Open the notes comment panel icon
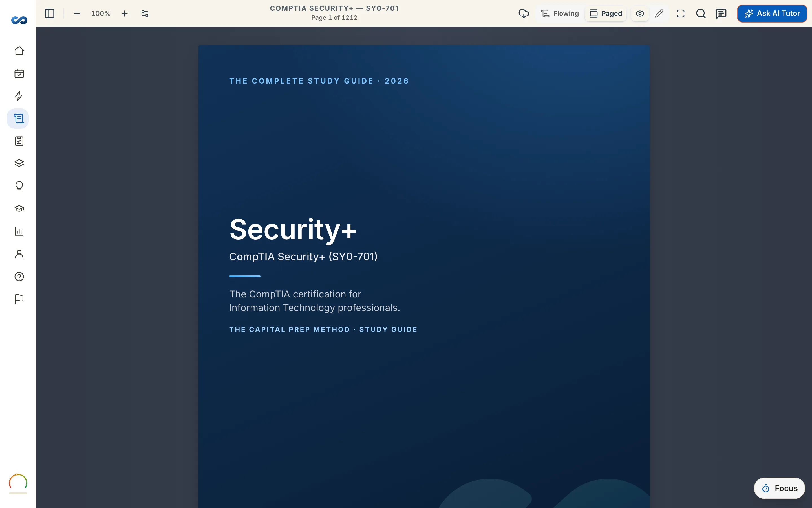 (x=721, y=14)
